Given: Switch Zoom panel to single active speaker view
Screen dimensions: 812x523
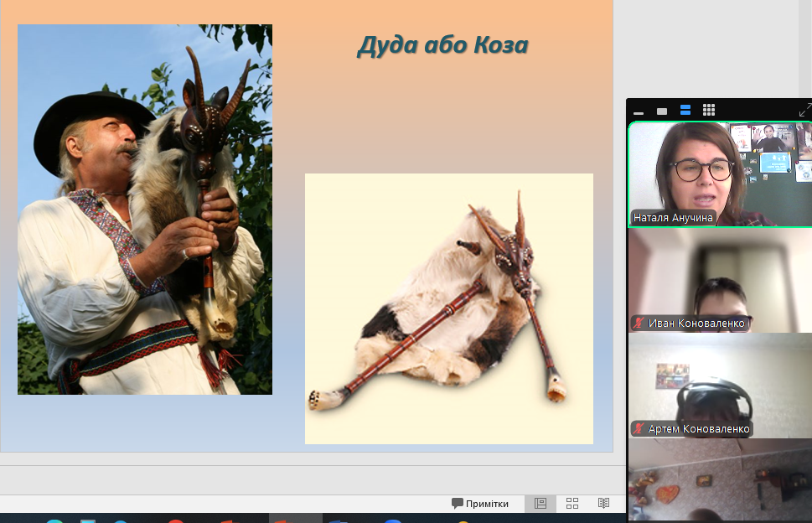Looking at the screenshot, I should [662, 111].
